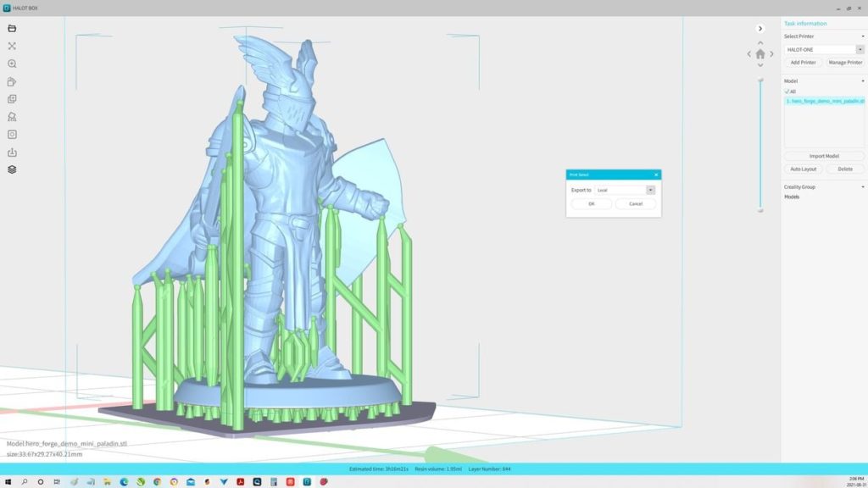Click the open file folder icon
This screenshot has height=488, width=868.
pyautogui.click(x=12, y=29)
